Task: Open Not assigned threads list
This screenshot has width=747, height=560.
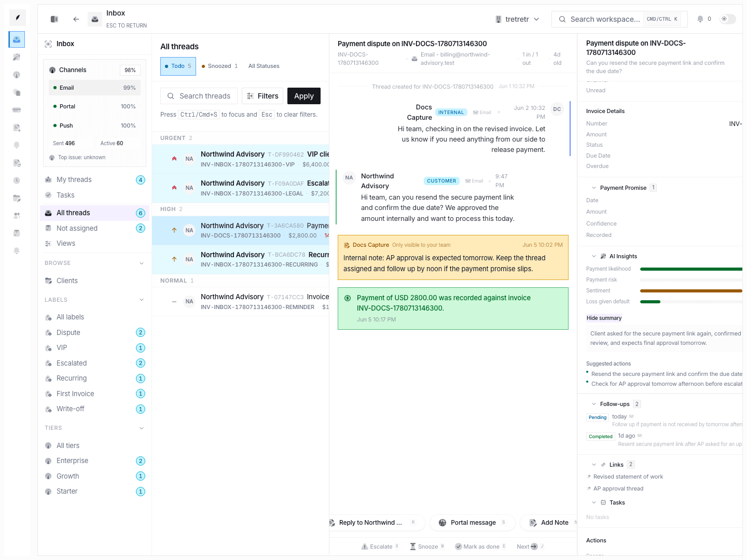Action: 94,228
